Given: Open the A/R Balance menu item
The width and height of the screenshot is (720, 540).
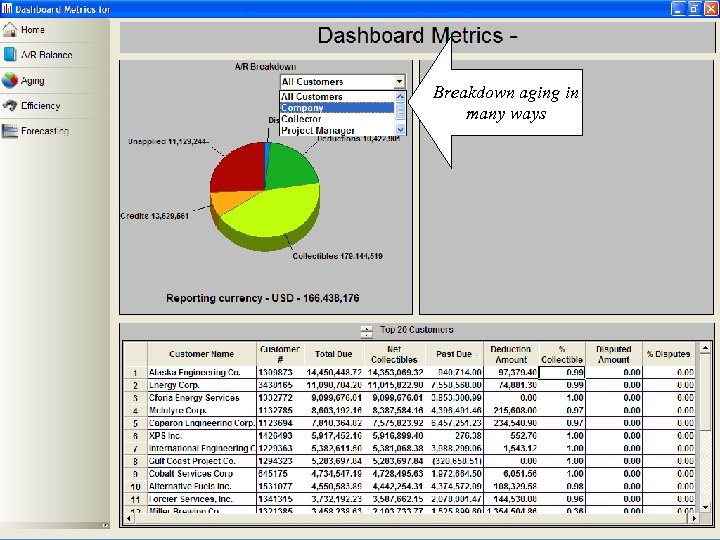Looking at the screenshot, I should pyautogui.click(x=46, y=55).
